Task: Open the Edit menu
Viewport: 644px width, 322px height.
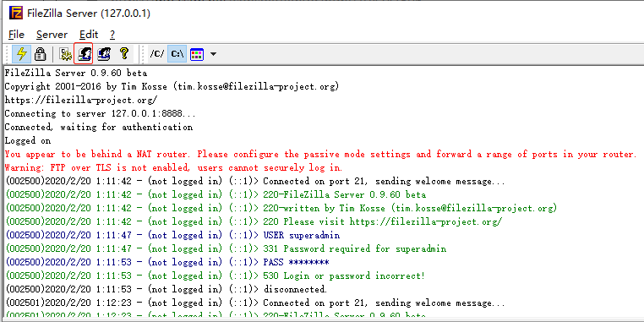Action: 89,35
